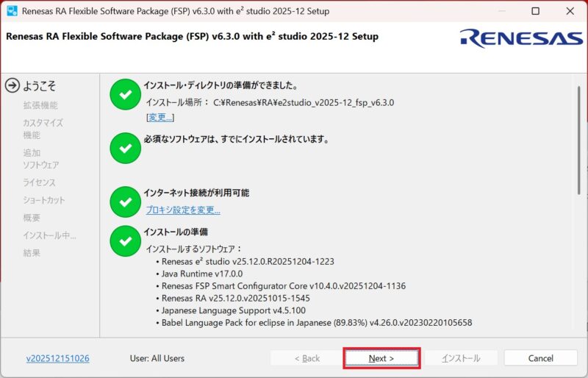Select the 追加ソフトウェア step in sidebar
Image resolution: width=588 pixels, height=378 pixels.
41,159
